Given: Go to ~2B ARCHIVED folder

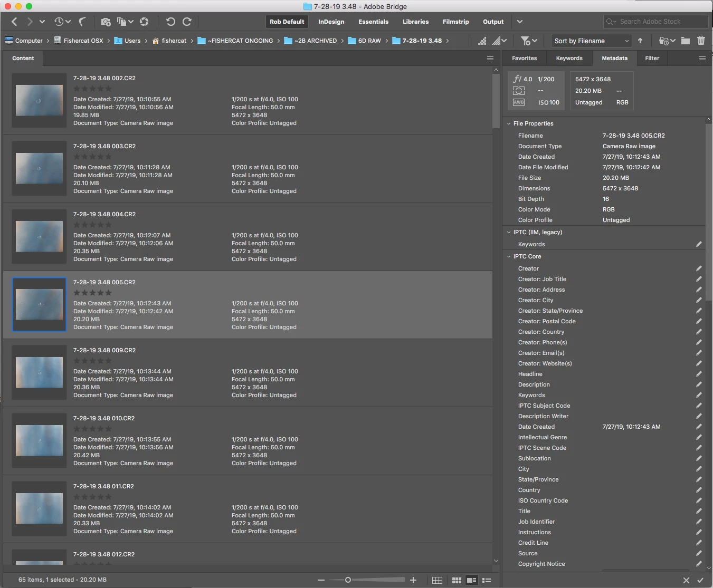Looking at the screenshot, I should [x=310, y=41].
